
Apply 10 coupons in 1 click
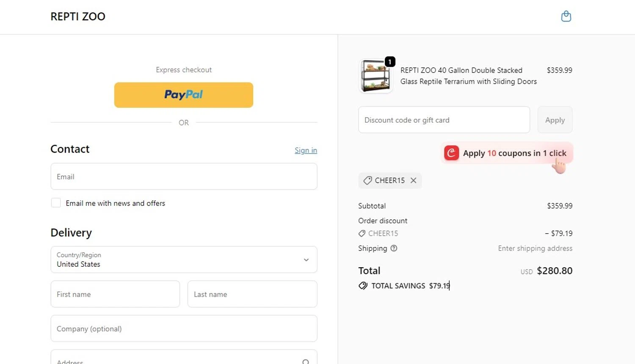coord(507,153)
